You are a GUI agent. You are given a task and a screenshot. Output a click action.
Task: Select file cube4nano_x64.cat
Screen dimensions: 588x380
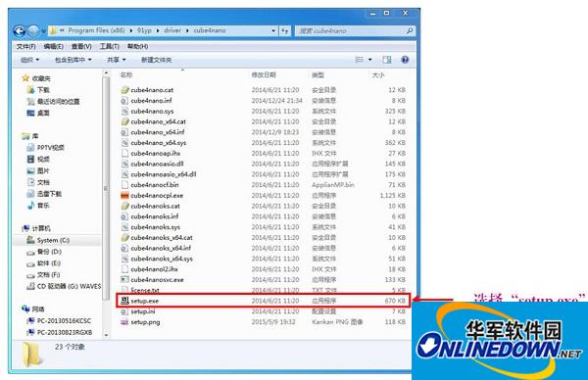(x=158, y=121)
